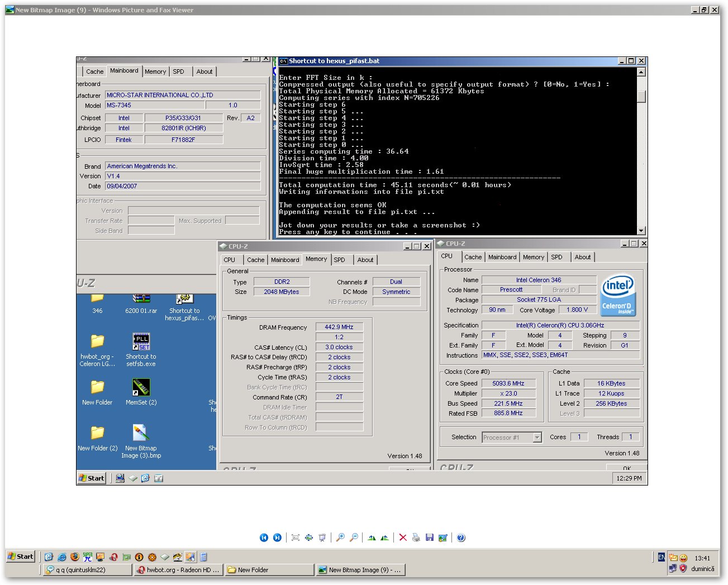The image size is (728, 585).
Task: Zoom in with the magnifier plus icon
Action: pyautogui.click(x=340, y=538)
